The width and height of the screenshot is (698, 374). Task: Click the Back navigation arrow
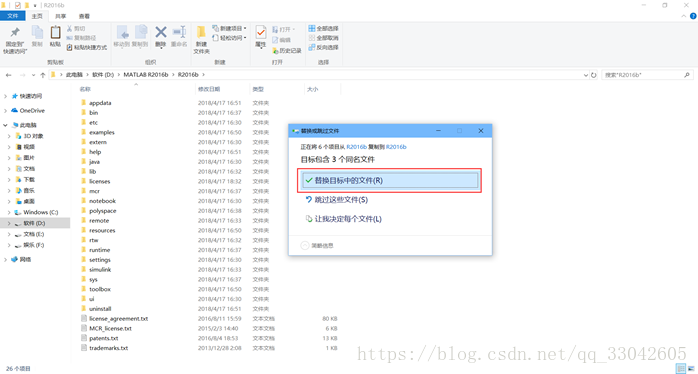(x=8, y=75)
